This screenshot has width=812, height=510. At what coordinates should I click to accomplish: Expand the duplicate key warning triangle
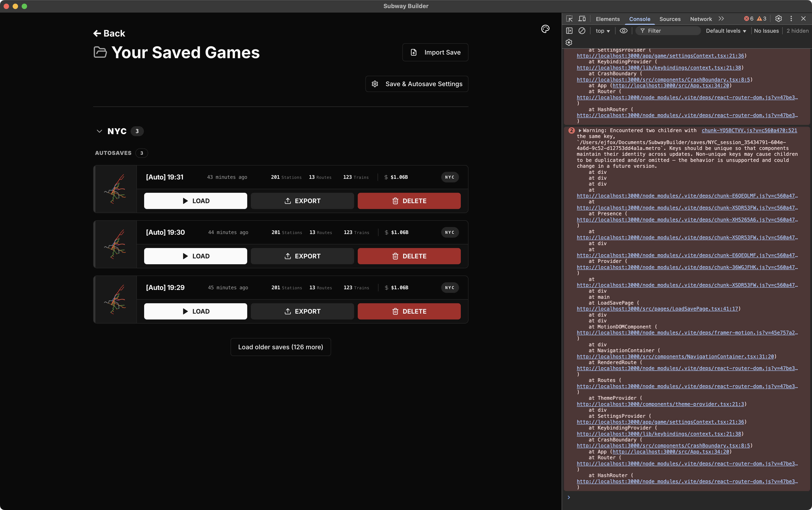click(x=580, y=131)
